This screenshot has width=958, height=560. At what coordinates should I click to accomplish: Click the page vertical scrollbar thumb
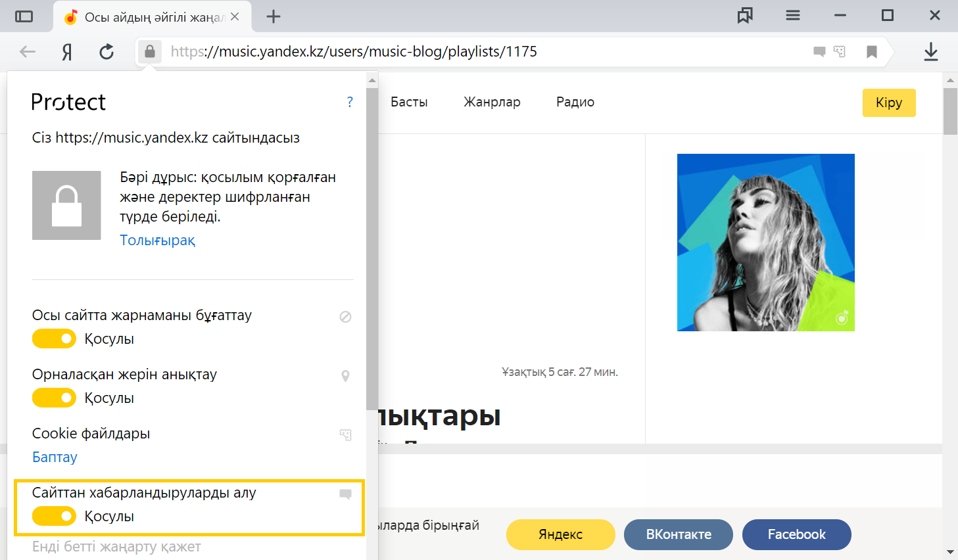[x=950, y=112]
